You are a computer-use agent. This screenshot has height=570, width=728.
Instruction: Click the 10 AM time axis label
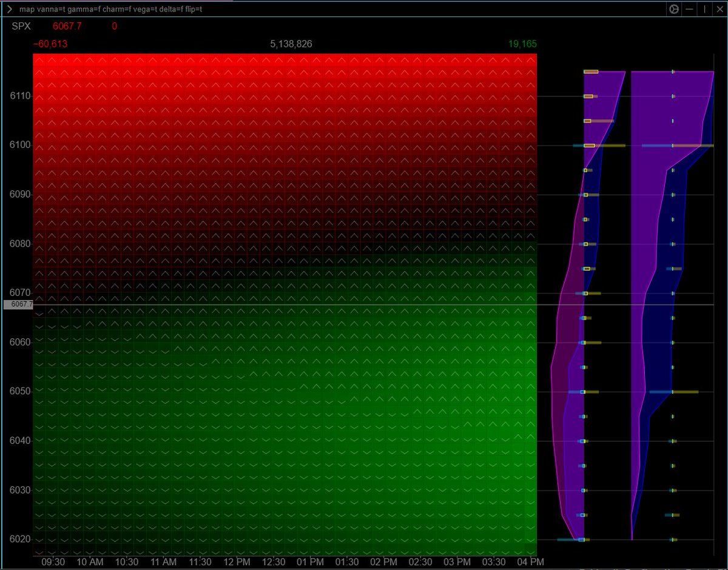click(x=89, y=562)
